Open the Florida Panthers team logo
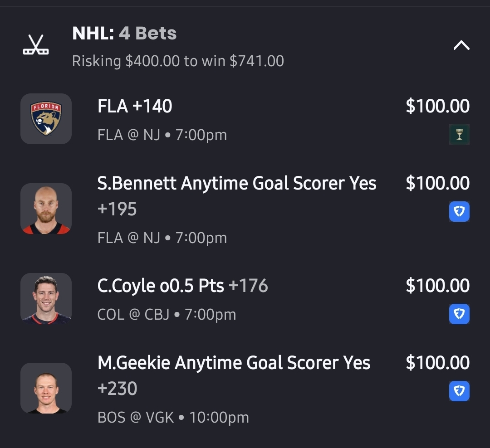The width and height of the screenshot is (490, 448). [x=46, y=119]
